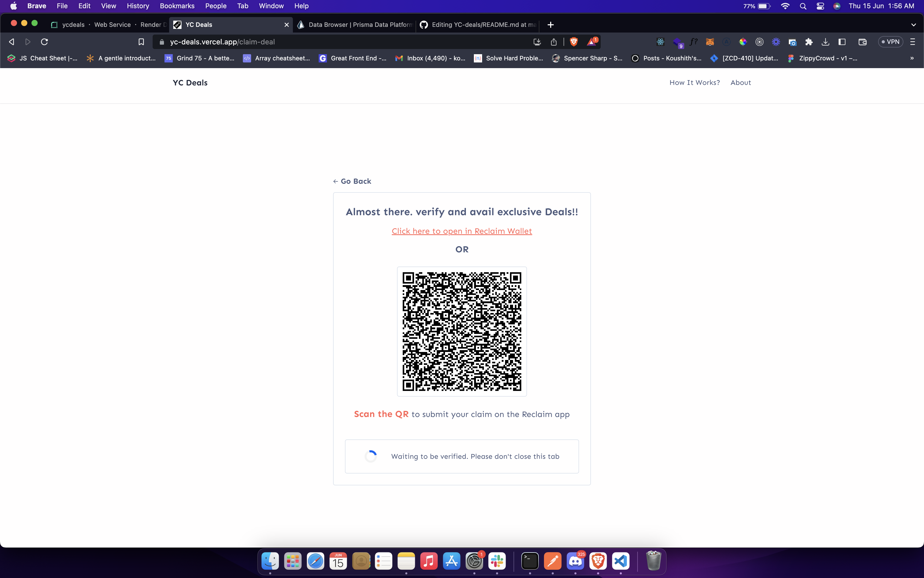Open Launchpad from the dock

pyautogui.click(x=292, y=561)
